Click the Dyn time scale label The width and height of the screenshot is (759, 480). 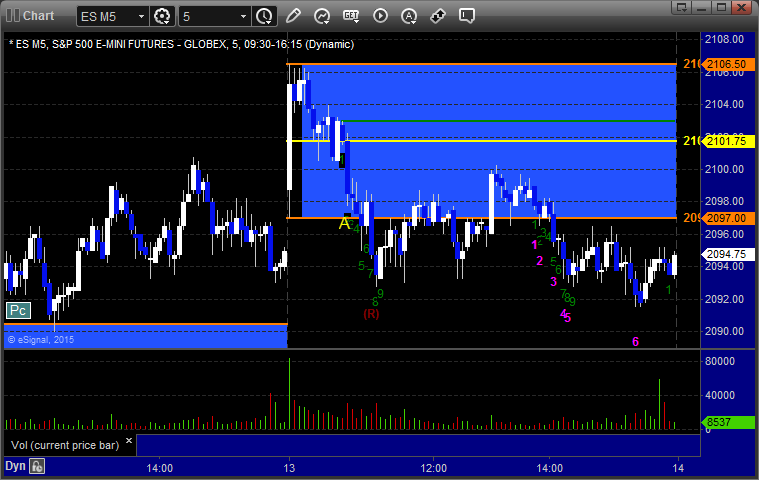15,466
